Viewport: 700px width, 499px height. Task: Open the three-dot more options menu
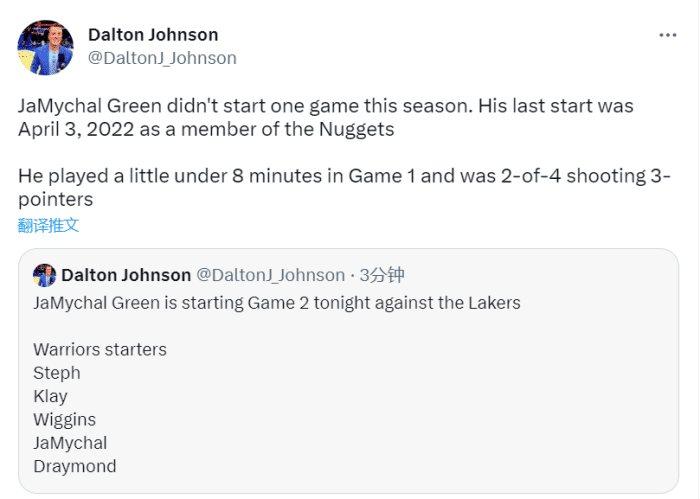pyautogui.click(x=667, y=35)
